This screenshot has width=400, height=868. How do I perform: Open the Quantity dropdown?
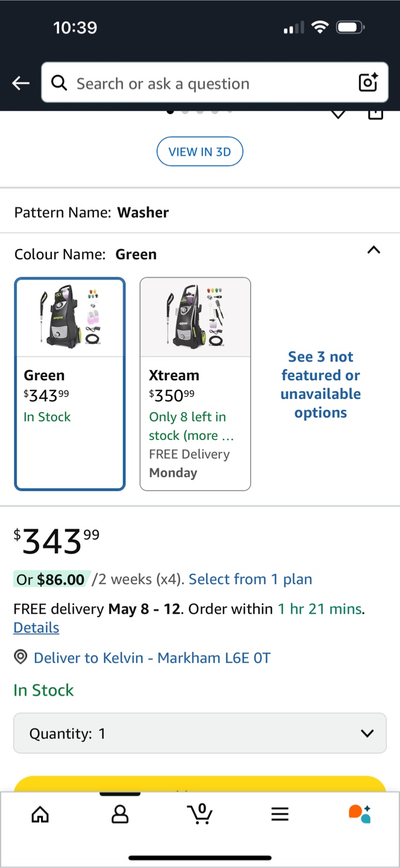200,733
